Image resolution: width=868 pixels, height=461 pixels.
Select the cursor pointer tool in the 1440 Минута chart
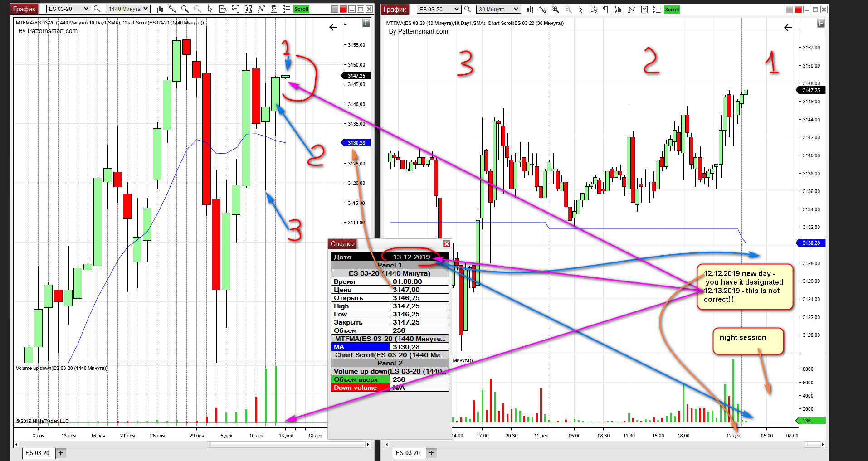(210, 9)
